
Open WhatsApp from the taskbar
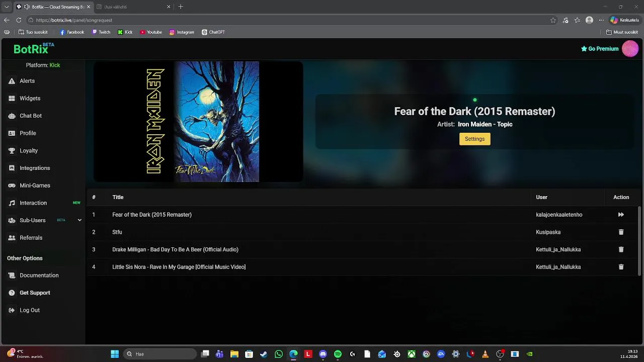(x=279, y=354)
